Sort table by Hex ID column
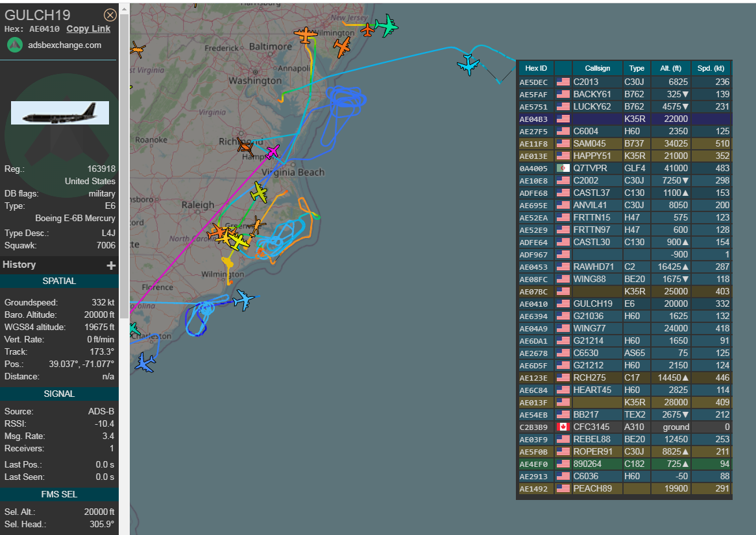This screenshot has height=535, width=756. 536,69
